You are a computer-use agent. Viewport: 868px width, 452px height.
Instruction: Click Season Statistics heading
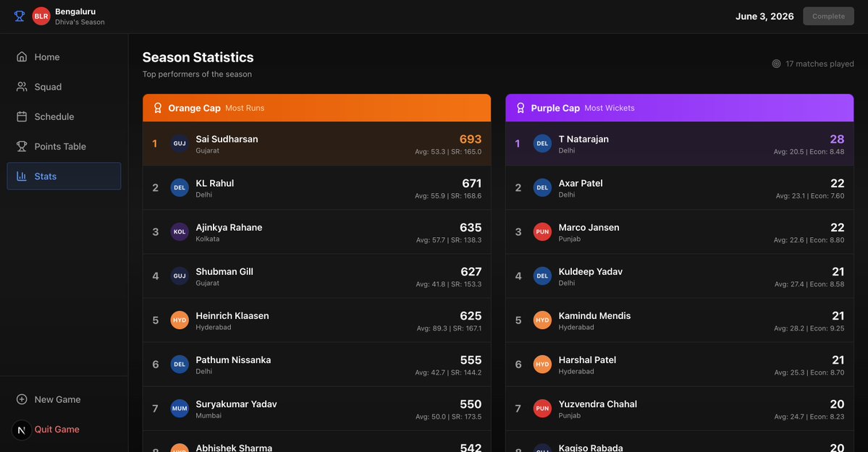198,57
